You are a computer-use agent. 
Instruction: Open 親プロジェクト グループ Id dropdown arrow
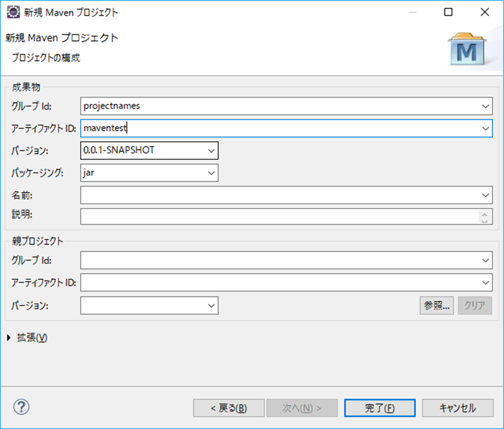485,260
